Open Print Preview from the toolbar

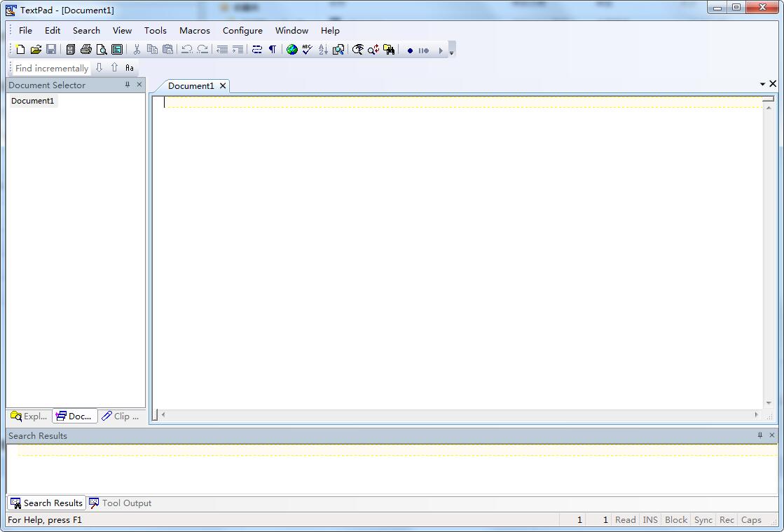(x=102, y=50)
